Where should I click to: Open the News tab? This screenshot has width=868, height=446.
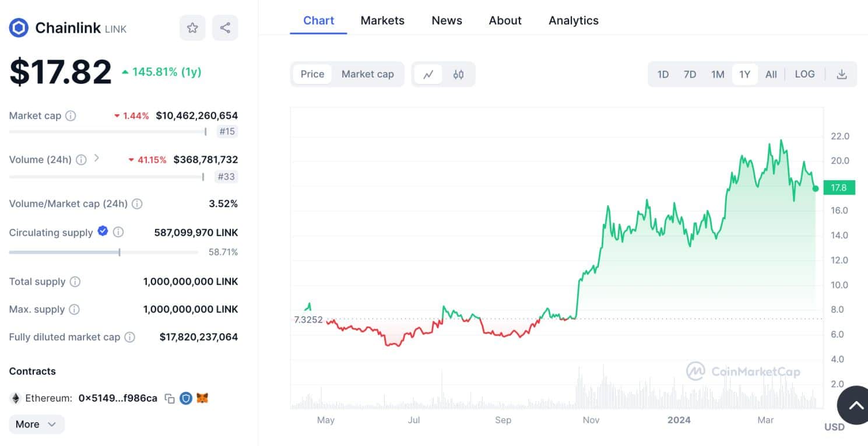pyautogui.click(x=447, y=20)
